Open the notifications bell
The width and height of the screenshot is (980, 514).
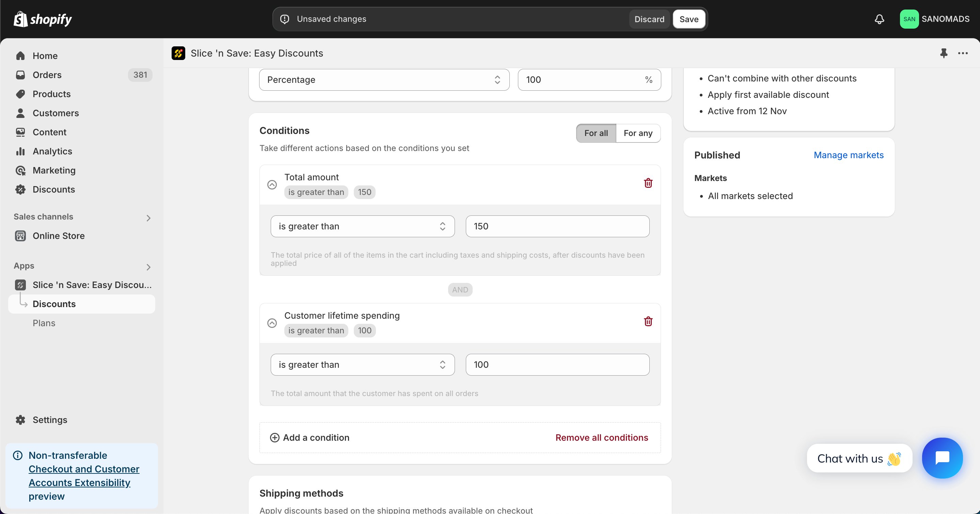(x=879, y=19)
